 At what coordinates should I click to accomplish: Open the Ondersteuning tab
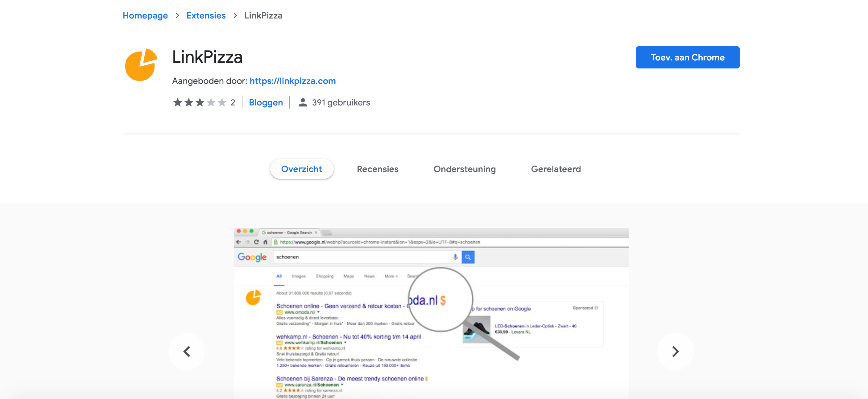(464, 169)
